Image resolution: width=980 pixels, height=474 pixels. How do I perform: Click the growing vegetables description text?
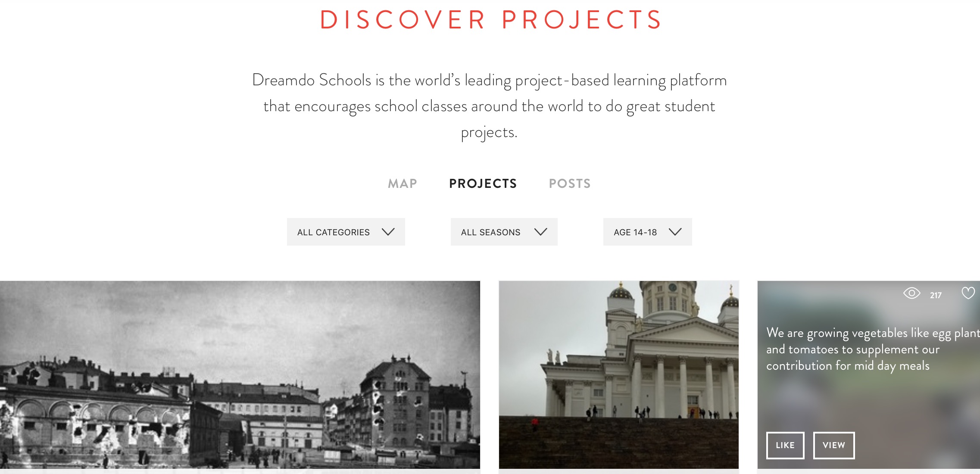pyautogui.click(x=873, y=349)
